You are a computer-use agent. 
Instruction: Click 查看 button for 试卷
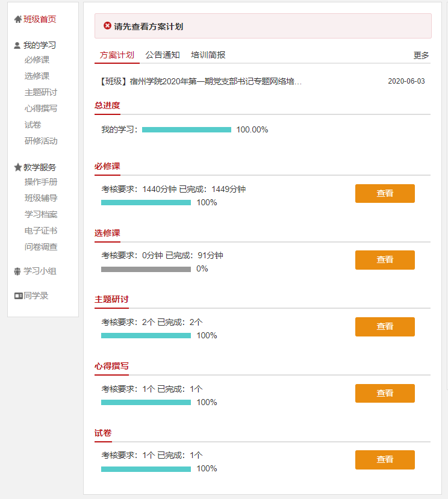[385, 459]
